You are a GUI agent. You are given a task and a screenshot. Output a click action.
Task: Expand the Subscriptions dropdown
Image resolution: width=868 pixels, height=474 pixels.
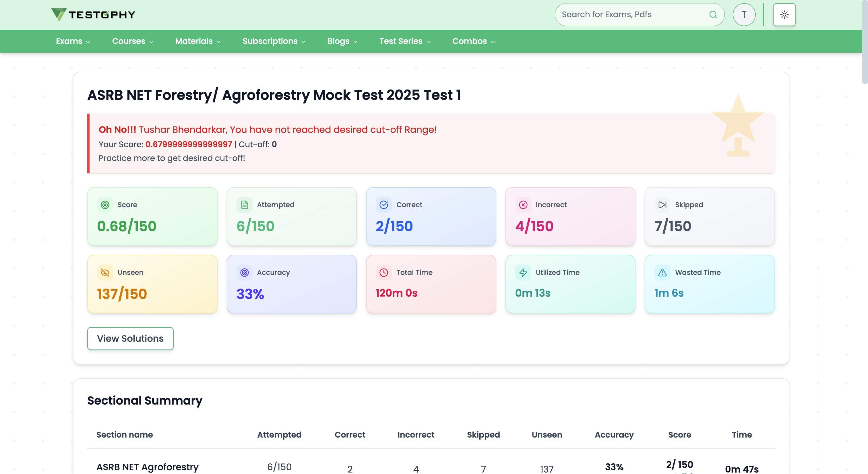click(274, 41)
